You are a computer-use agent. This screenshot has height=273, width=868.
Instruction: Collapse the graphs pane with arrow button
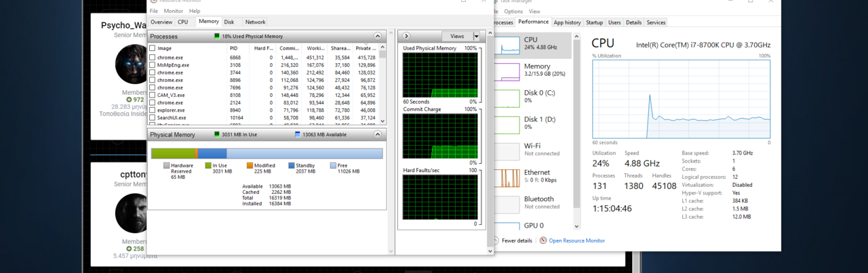coord(406,36)
